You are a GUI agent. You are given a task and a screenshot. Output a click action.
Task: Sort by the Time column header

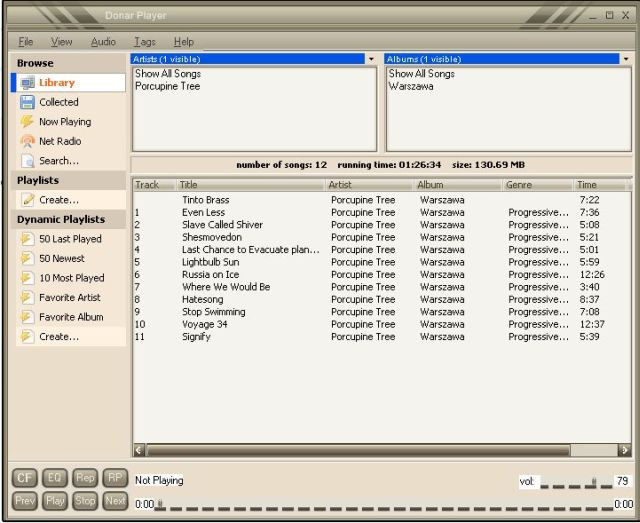[x=599, y=185]
